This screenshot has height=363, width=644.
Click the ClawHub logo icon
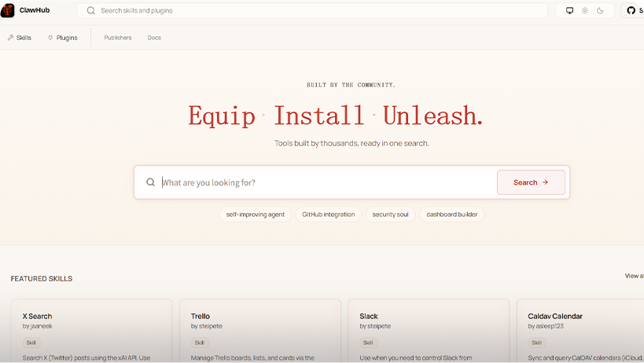coord(7,10)
